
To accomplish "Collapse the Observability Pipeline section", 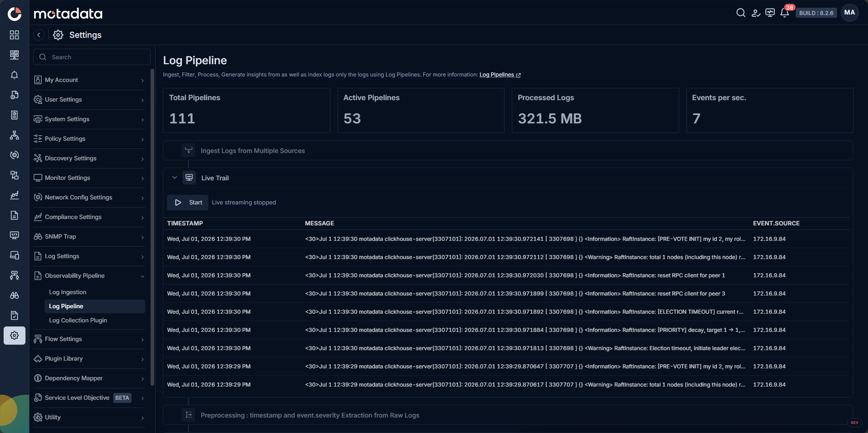I will coord(89,276).
